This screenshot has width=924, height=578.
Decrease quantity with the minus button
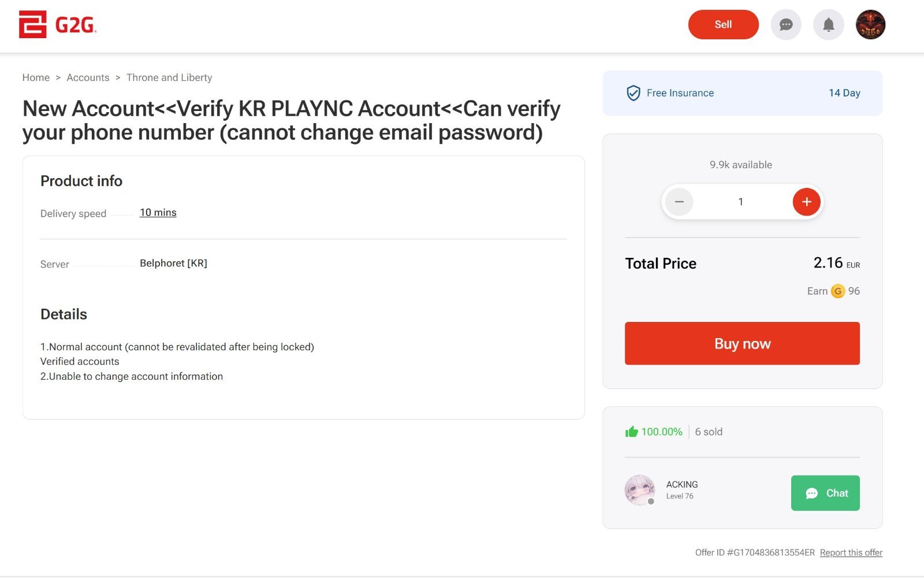coord(679,202)
